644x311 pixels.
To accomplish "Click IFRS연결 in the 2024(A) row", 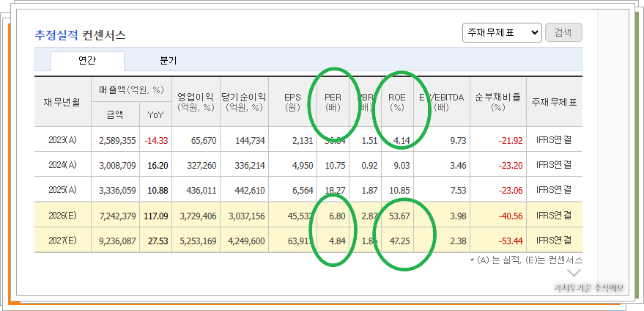I will [x=554, y=165].
